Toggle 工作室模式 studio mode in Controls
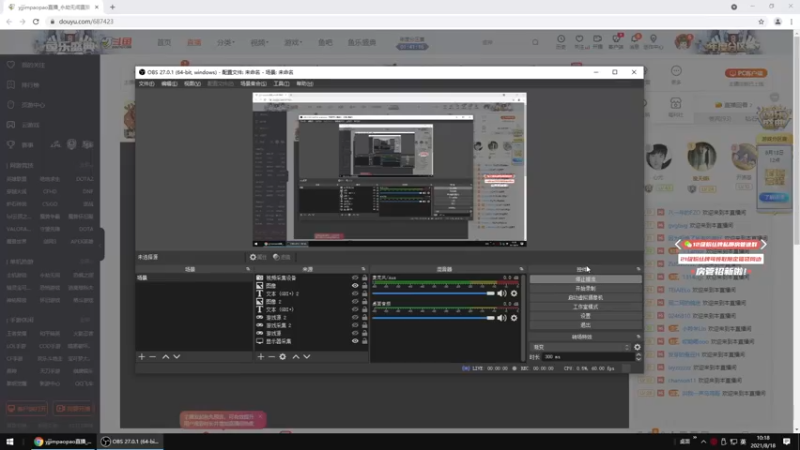The width and height of the screenshot is (800, 450). pos(585,307)
